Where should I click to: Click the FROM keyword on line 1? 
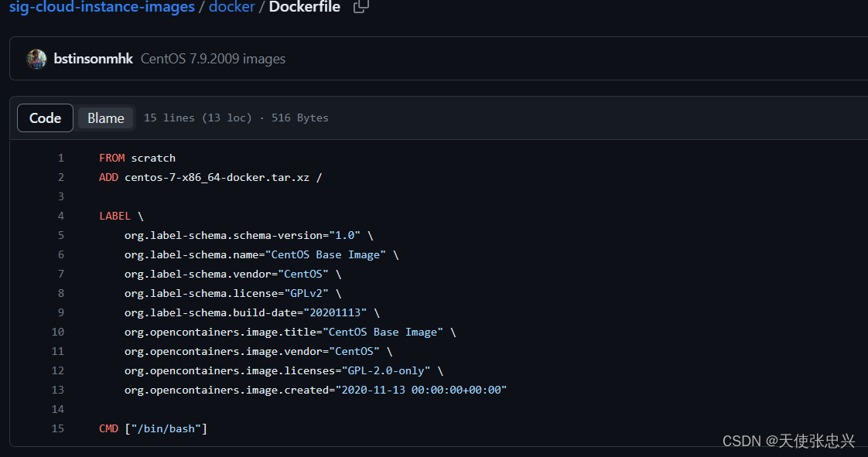(x=112, y=159)
